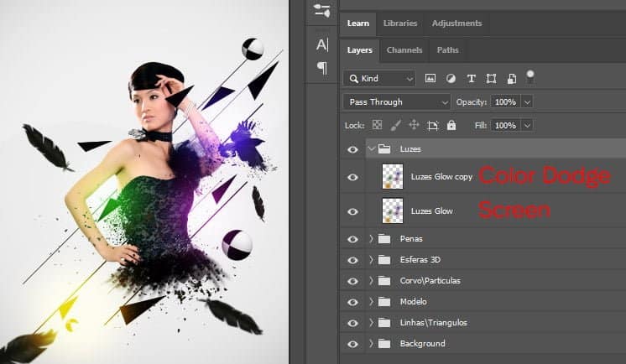Screen dimensions: 626x364
Task: Lock transparent pixels icon
Action: pos(377,125)
